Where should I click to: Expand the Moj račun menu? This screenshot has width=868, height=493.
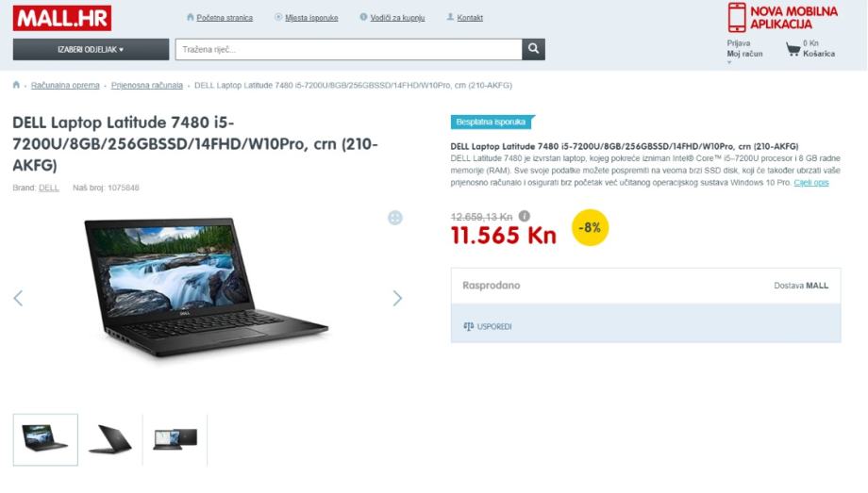pyautogui.click(x=744, y=54)
